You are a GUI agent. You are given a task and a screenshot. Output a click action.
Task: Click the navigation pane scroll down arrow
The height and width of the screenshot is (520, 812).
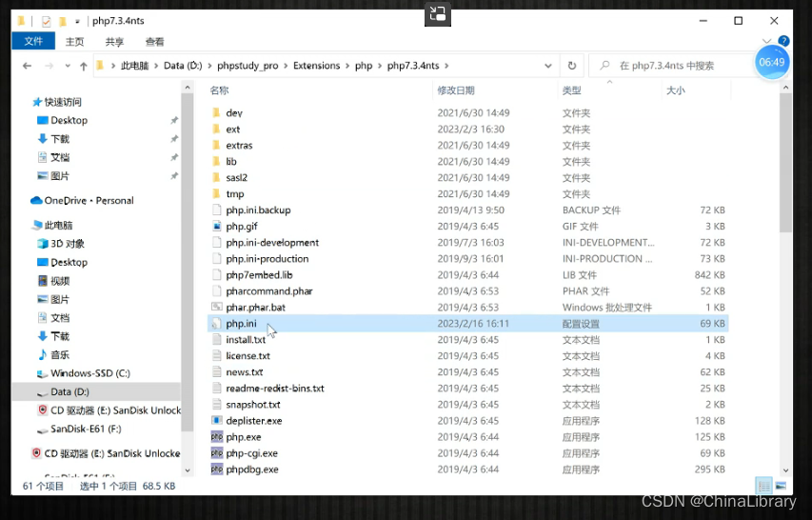pyautogui.click(x=188, y=470)
